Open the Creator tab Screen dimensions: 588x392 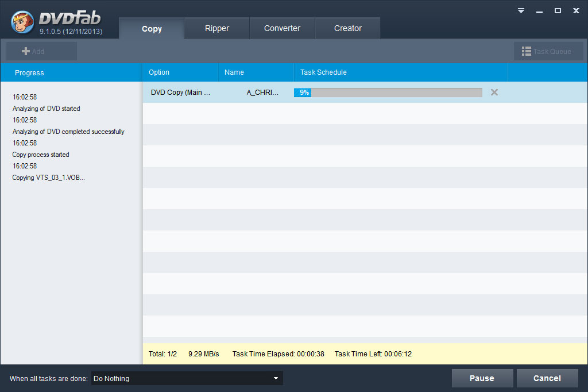[347, 28]
